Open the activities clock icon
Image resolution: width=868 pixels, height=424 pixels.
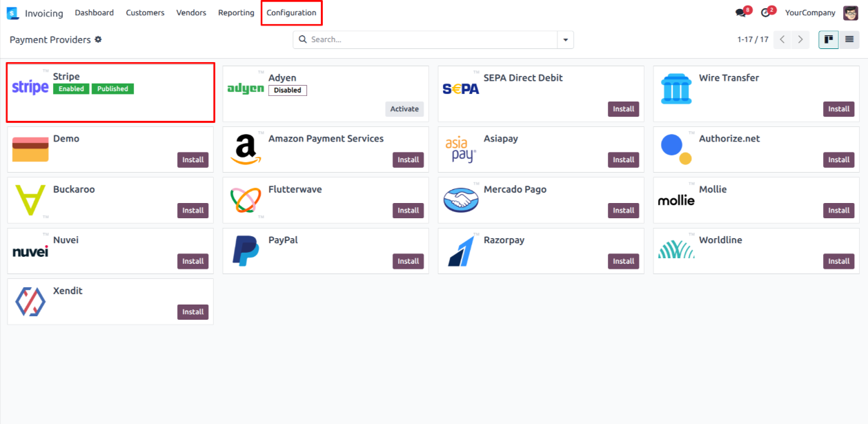[765, 13]
